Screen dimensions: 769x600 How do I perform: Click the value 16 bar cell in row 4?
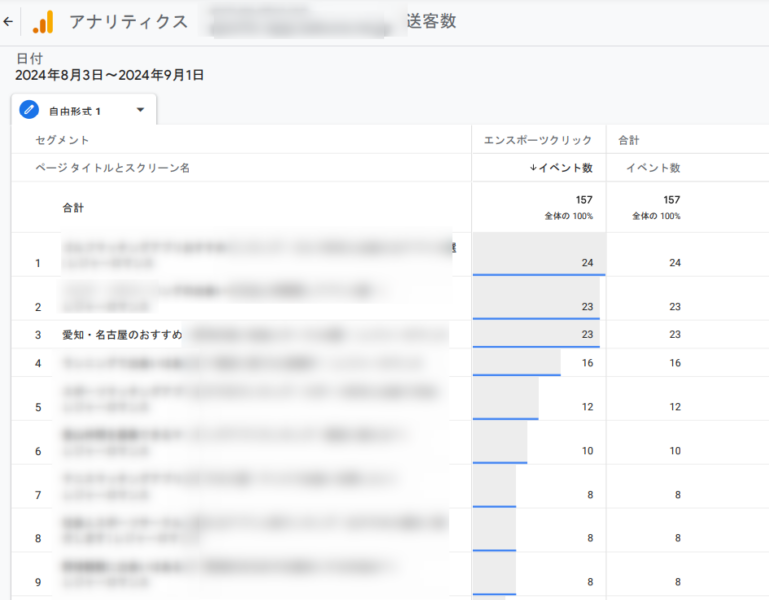point(539,363)
